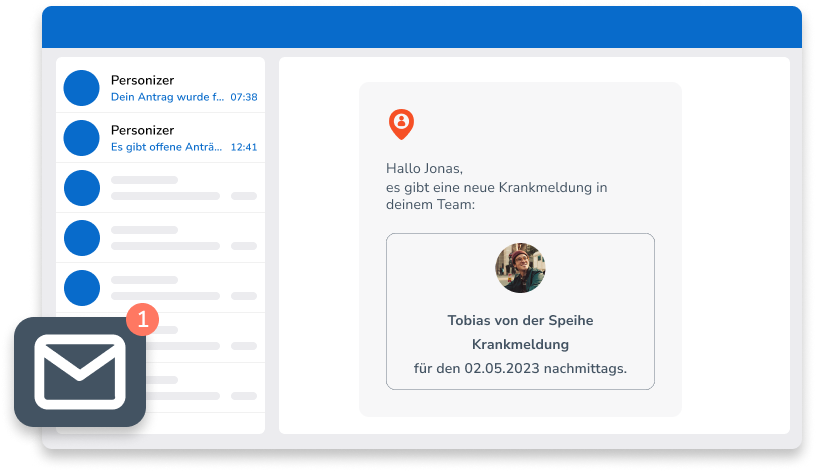Select avatar of 12:41 Personizer message

[82, 138]
